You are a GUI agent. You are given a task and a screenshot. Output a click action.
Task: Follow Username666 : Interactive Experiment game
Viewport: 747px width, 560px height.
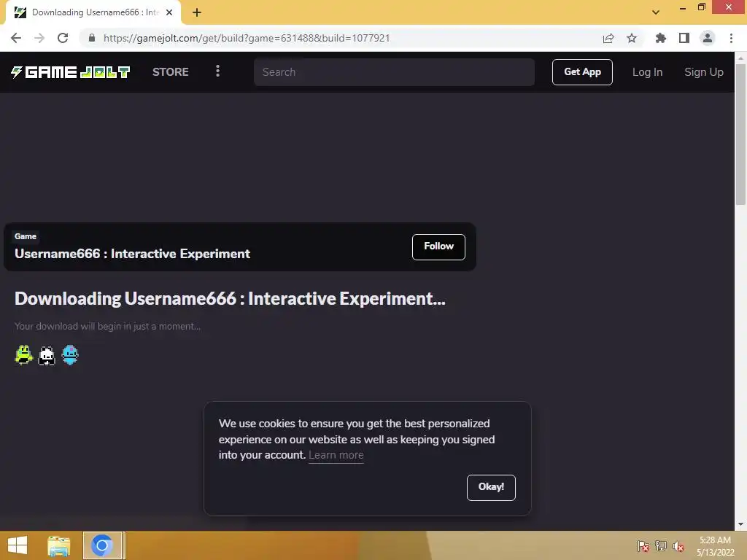tap(438, 246)
